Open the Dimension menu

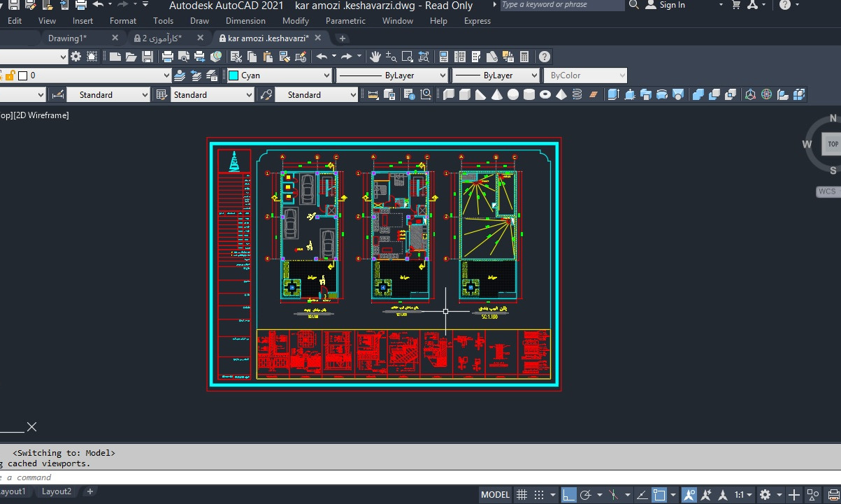coord(245,21)
